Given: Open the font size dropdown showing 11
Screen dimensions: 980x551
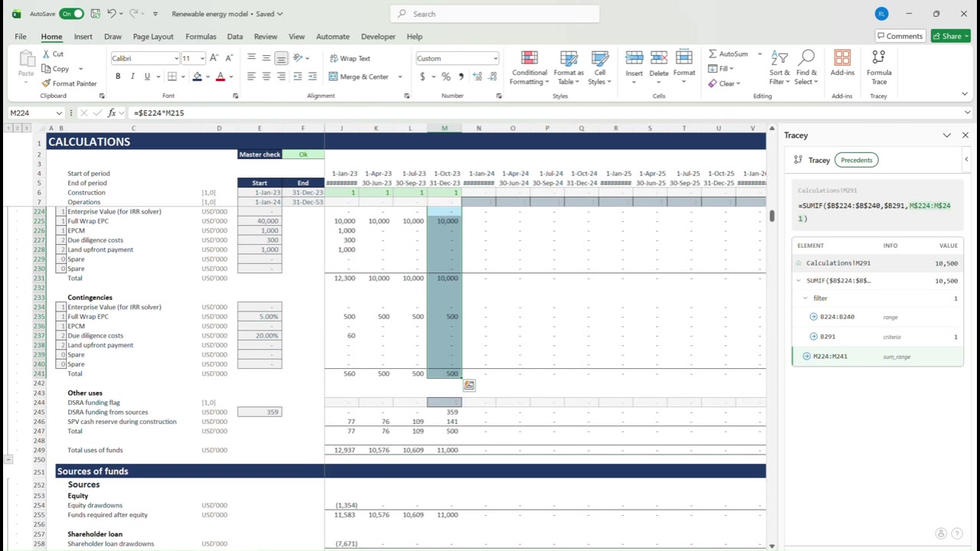Looking at the screenshot, I should (x=202, y=58).
